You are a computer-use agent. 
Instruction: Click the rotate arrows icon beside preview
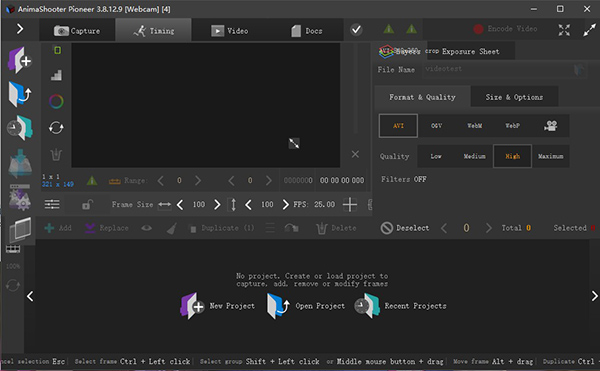point(56,128)
